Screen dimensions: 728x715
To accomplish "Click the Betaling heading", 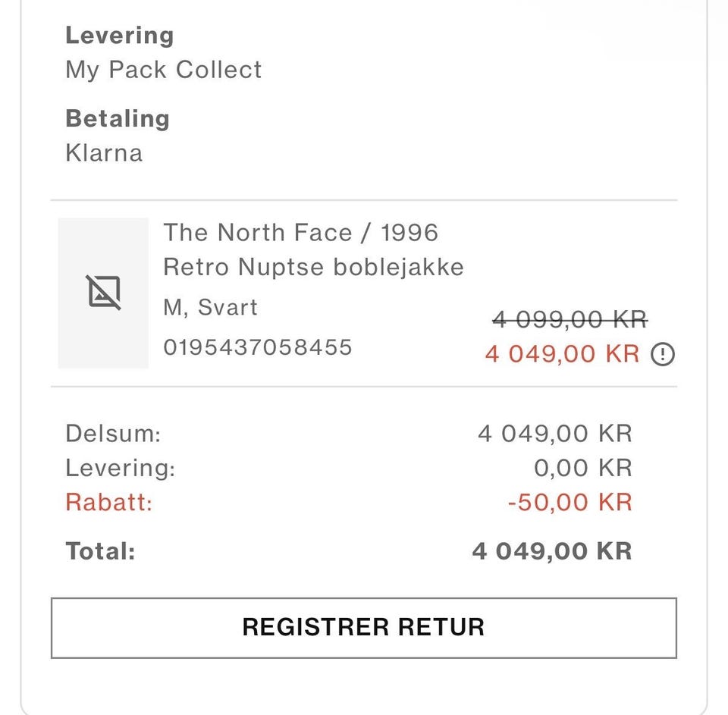I will tap(117, 118).
